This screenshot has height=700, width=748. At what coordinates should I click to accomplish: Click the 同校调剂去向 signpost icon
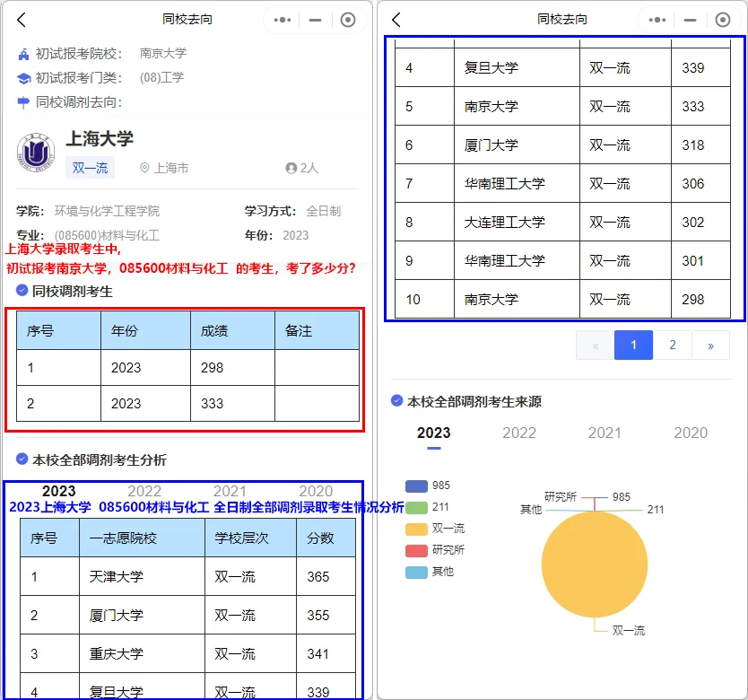[x=23, y=102]
